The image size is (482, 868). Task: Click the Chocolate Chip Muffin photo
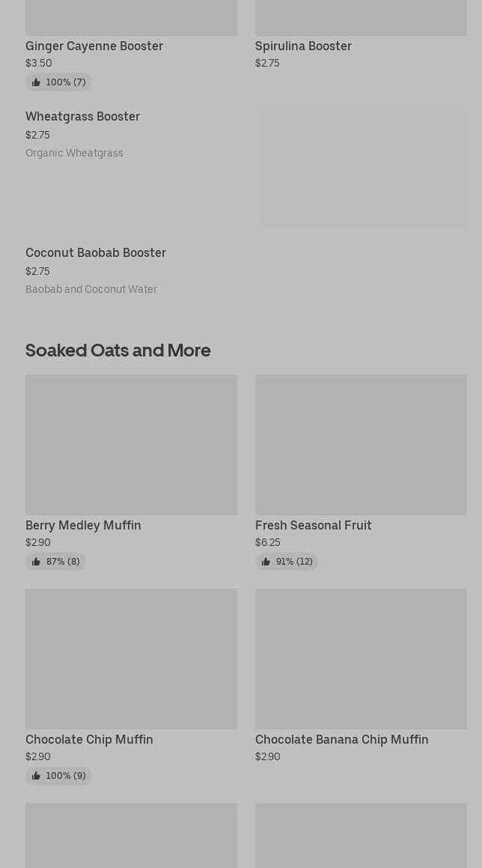(131, 659)
